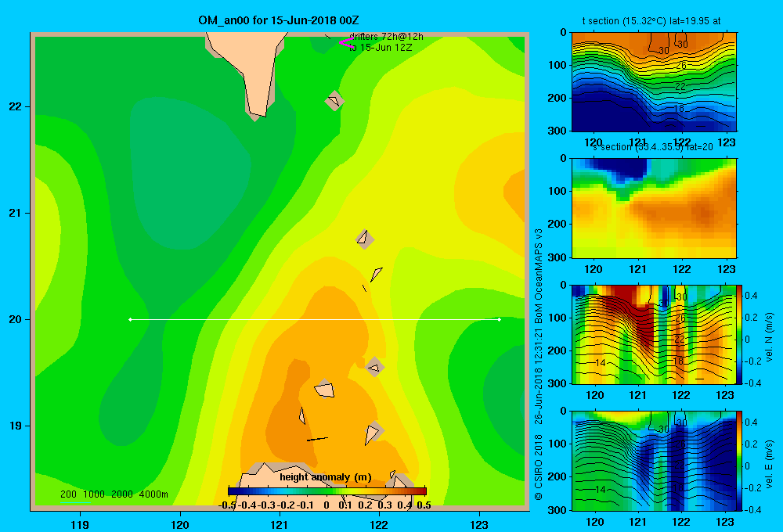Image resolution: width=783 pixels, height=532 pixels.
Task: Click the 0.4 tick on vel. N scale
Action: [x=751, y=296]
